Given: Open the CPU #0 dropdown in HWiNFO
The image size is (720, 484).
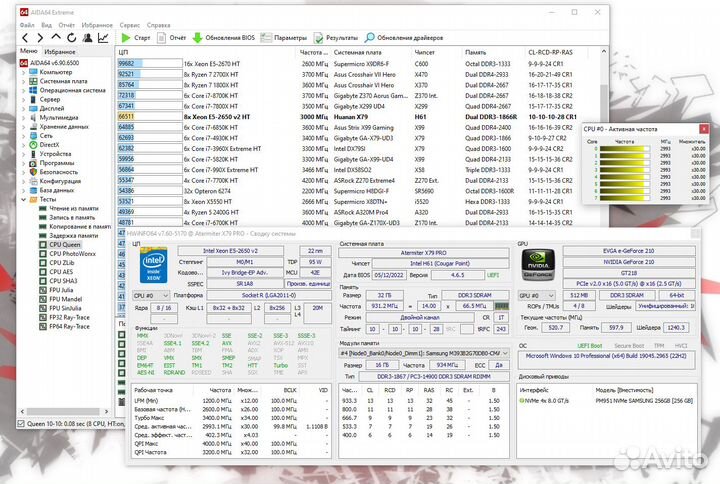Looking at the screenshot, I should (x=151, y=295).
